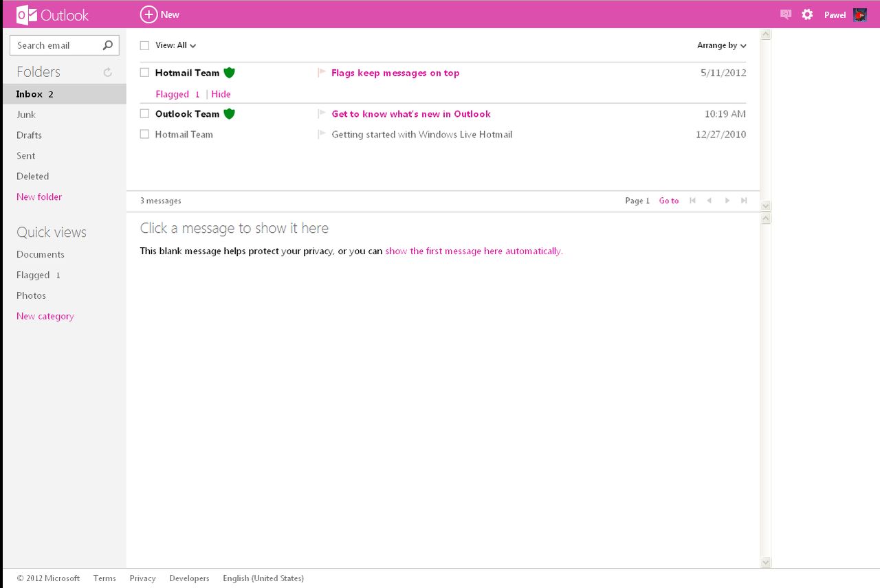
Task: Toggle the flag on Getting started with Windows Live Hotmail
Action: 321,135
